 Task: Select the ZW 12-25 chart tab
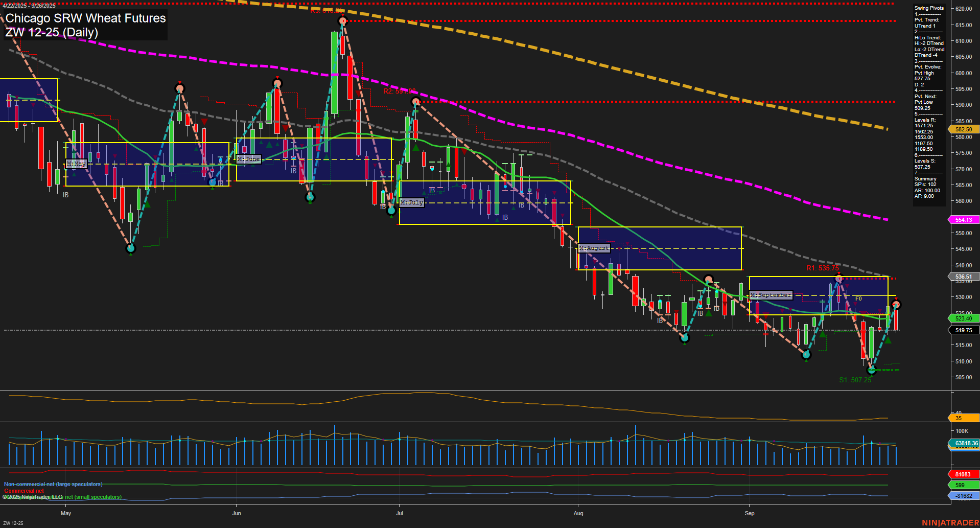(x=12, y=522)
